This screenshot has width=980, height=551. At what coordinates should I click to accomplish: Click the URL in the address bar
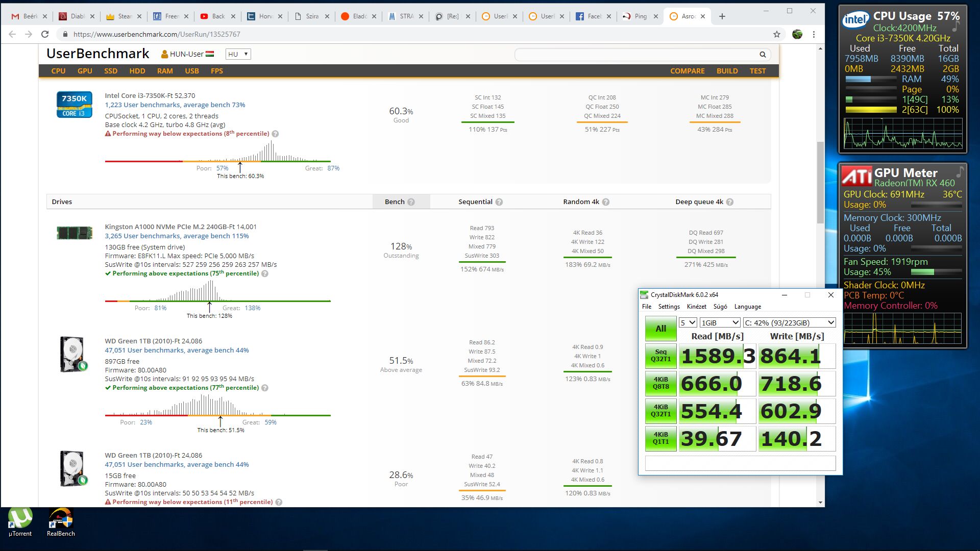tap(157, 34)
